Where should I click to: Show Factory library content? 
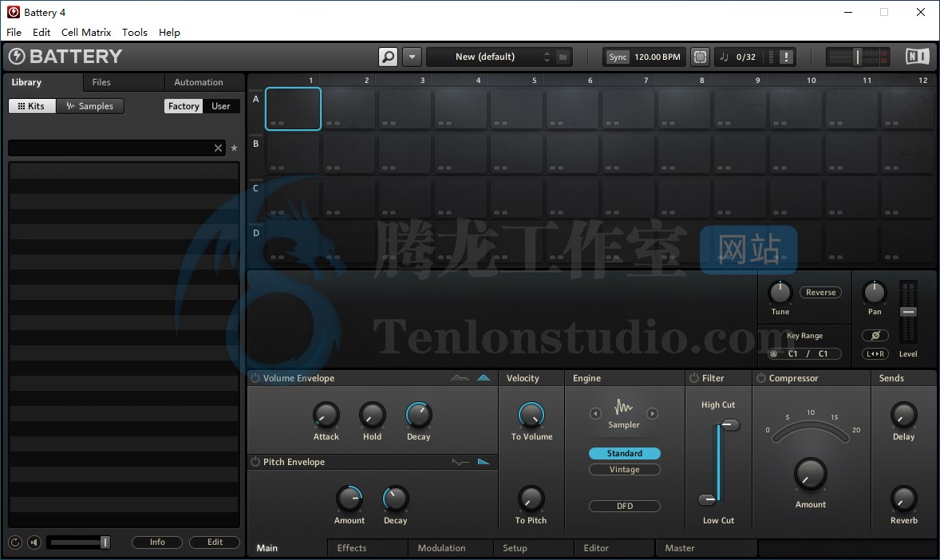coord(184,106)
